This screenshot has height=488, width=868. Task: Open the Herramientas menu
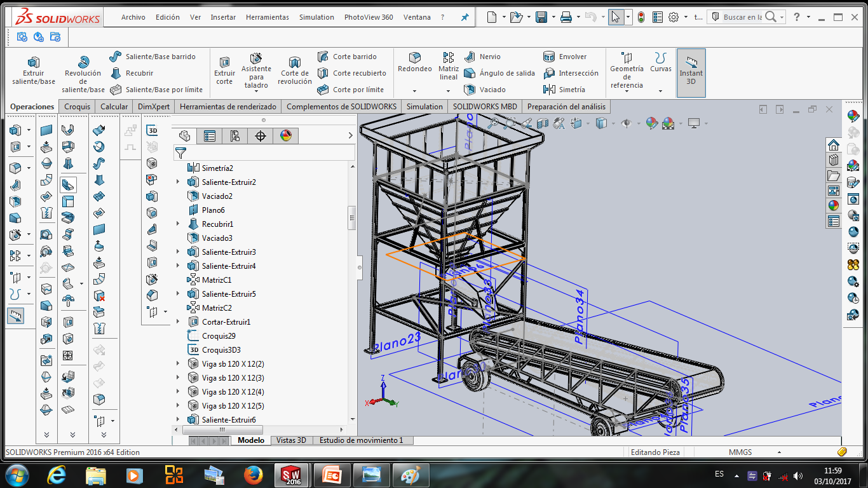pos(268,17)
